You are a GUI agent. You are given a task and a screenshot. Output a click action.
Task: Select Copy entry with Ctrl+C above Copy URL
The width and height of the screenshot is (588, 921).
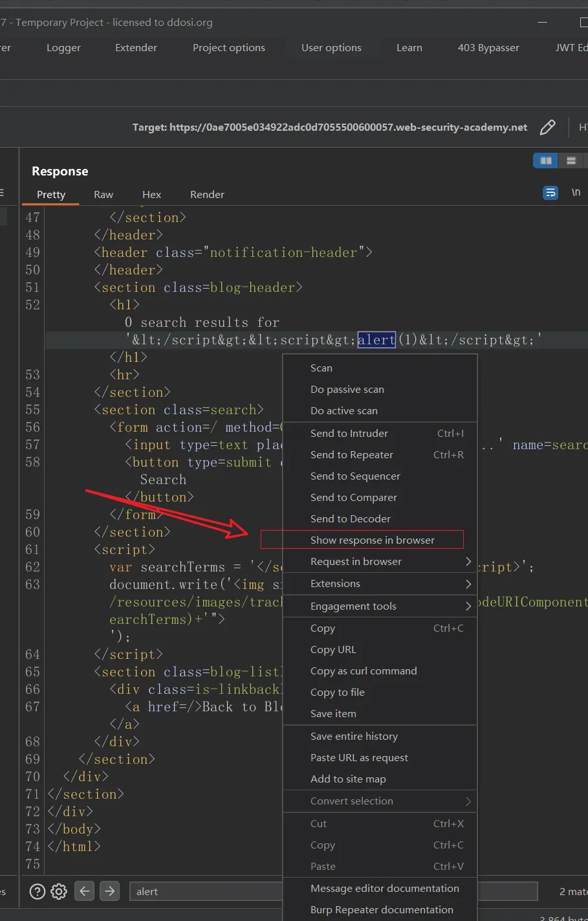380,628
